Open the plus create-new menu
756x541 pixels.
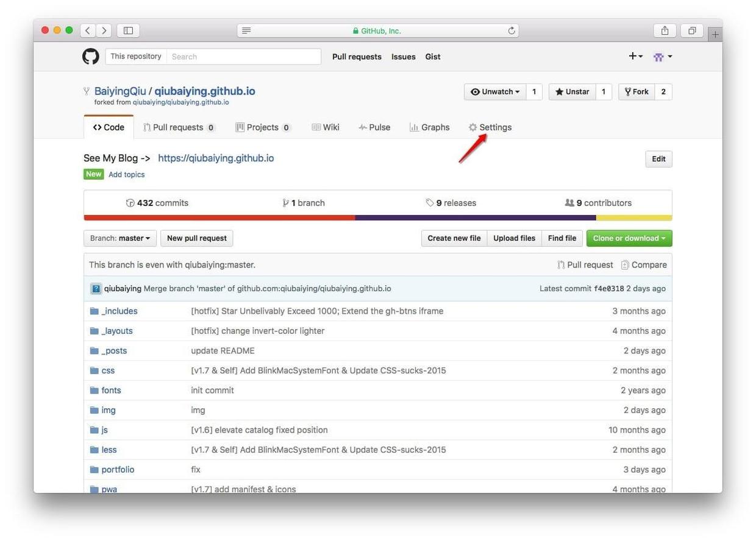point(635,57)
